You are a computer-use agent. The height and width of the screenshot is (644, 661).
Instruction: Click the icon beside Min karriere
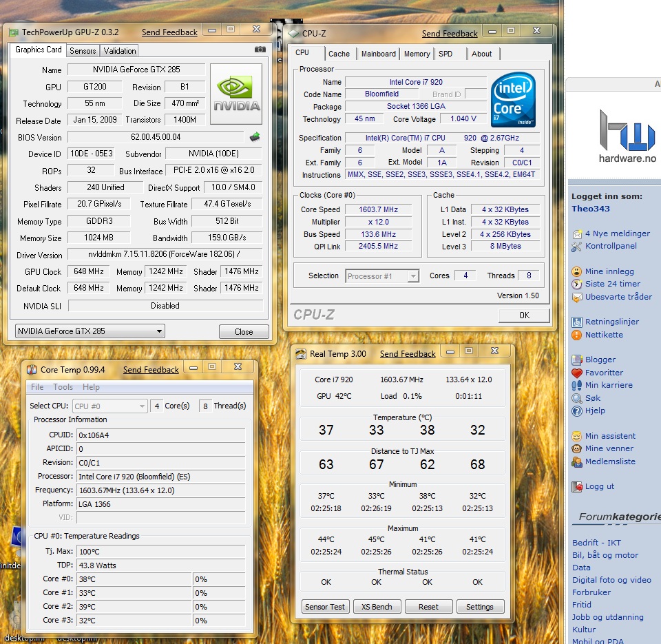[x=577, y=386]
